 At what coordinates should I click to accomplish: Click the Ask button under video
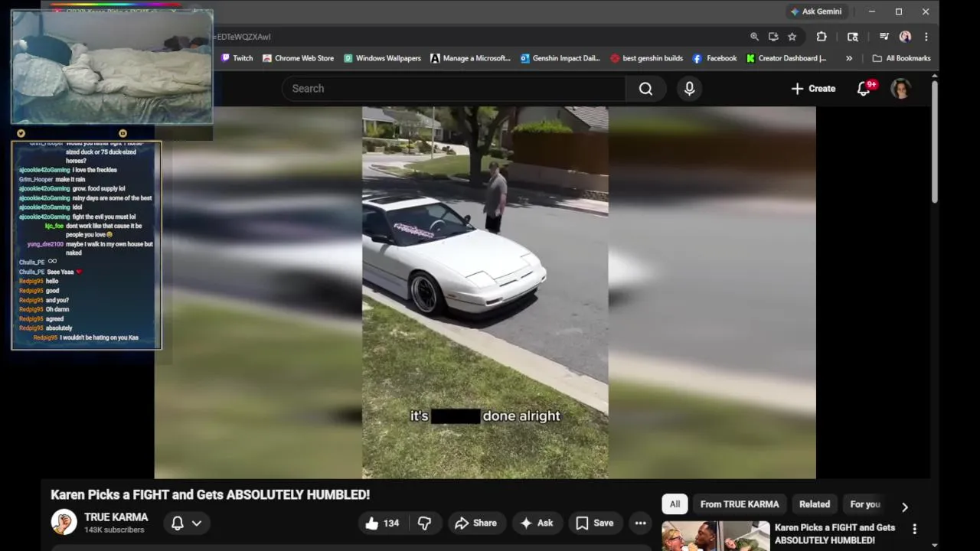(536, 523)
